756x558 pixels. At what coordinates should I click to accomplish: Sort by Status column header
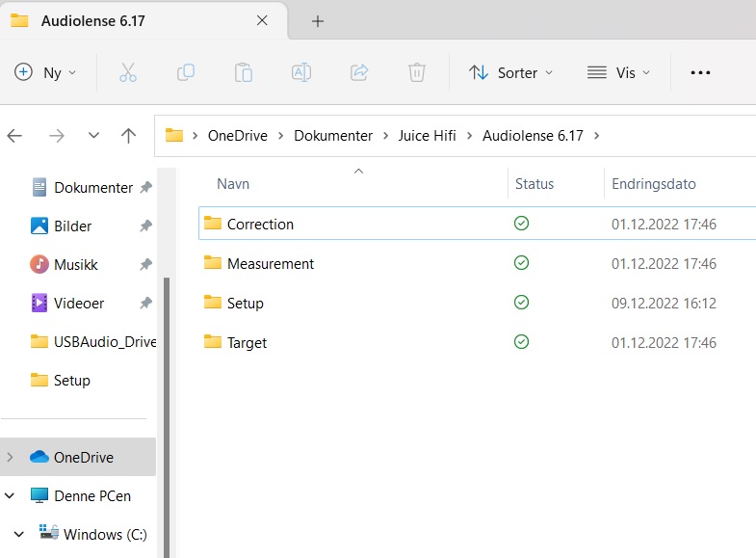[x=534, y=184]
